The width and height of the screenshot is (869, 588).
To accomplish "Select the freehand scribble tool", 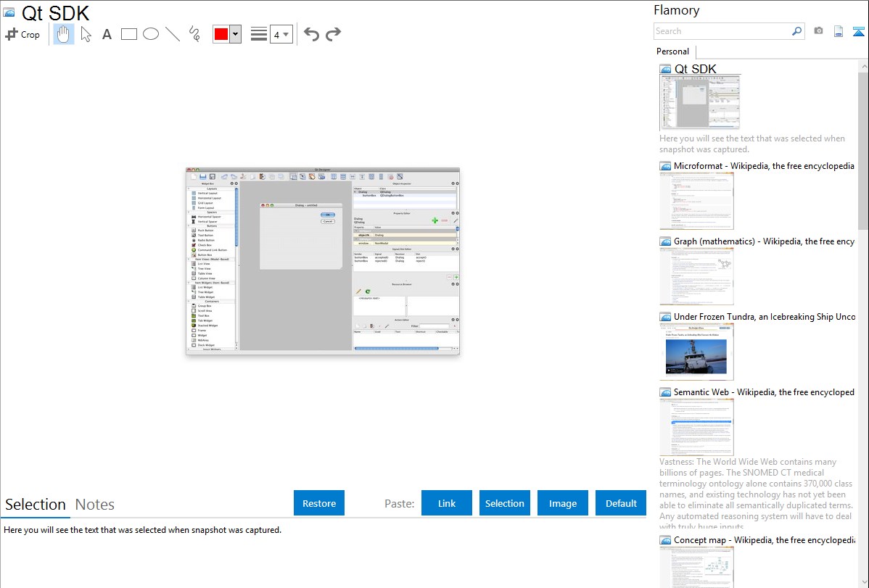I will [x=194, y=34].
